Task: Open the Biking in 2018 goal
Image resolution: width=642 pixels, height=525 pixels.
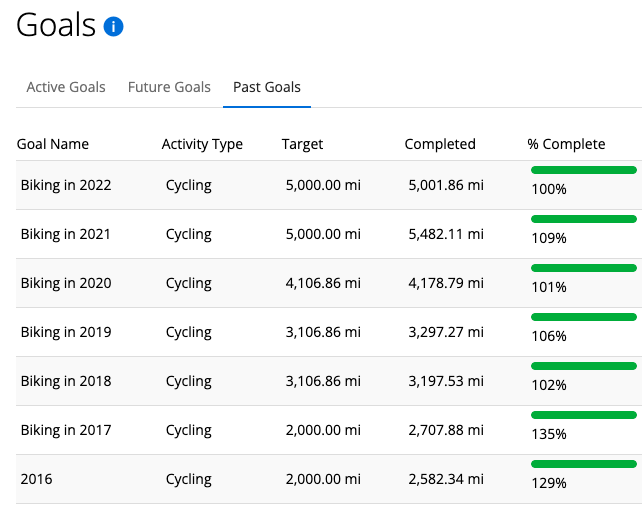Action: pos(66,381)
